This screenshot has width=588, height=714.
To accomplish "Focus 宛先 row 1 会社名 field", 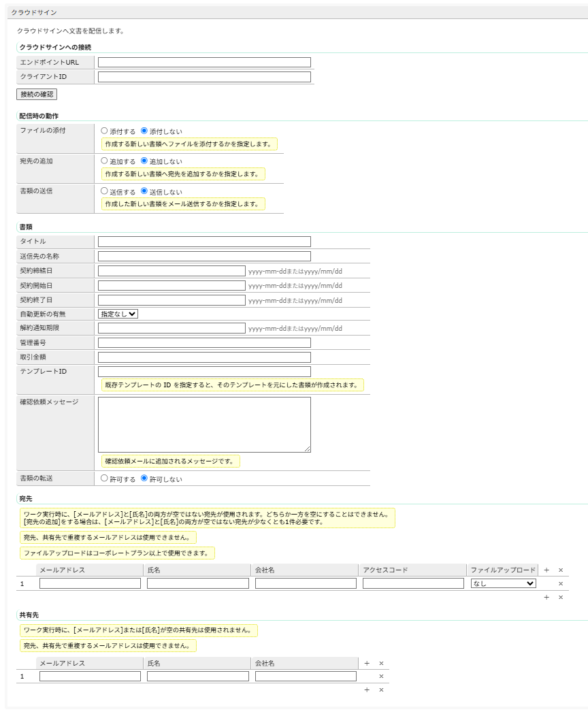I will pyautogui.click(x=306, y=583).
